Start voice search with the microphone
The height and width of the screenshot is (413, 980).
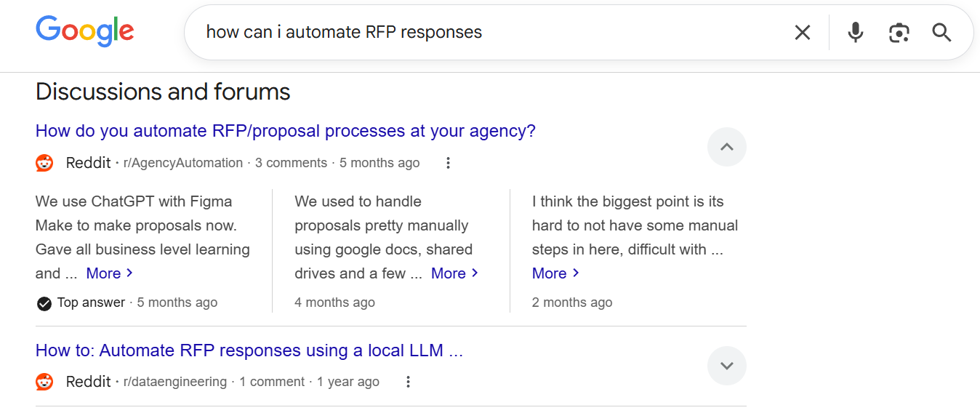(856, 32)
